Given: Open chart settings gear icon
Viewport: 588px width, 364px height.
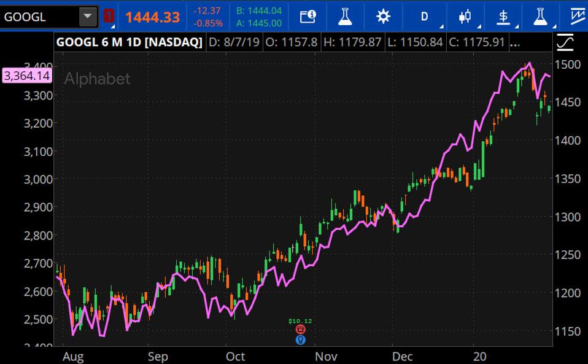Looking at the screenshot, I should [x=383, y=17].
